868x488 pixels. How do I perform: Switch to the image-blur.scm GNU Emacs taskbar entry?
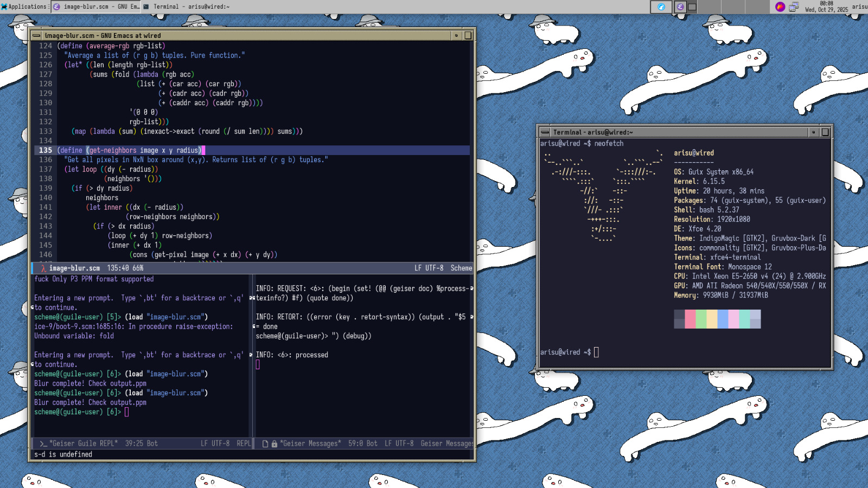tap(96, 7)
